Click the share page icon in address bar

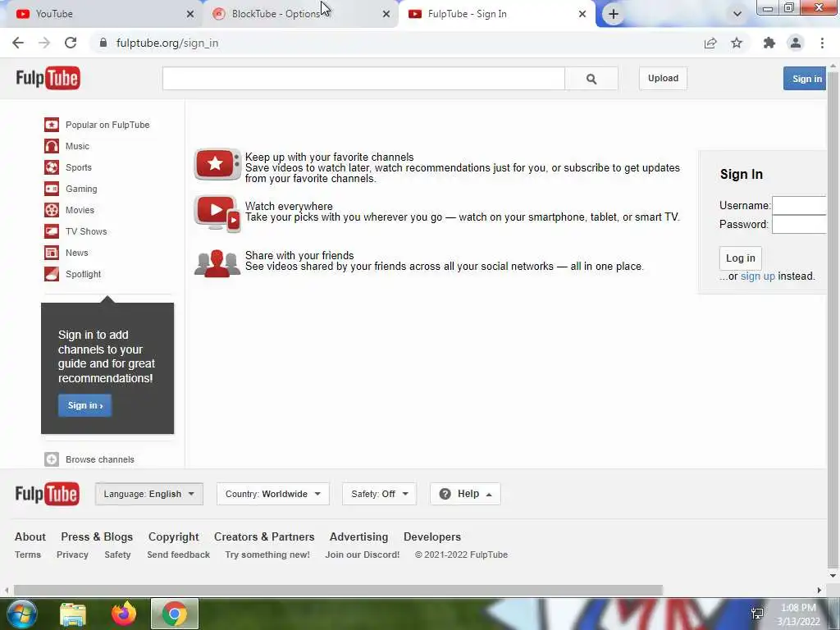(x=710, y=43)
